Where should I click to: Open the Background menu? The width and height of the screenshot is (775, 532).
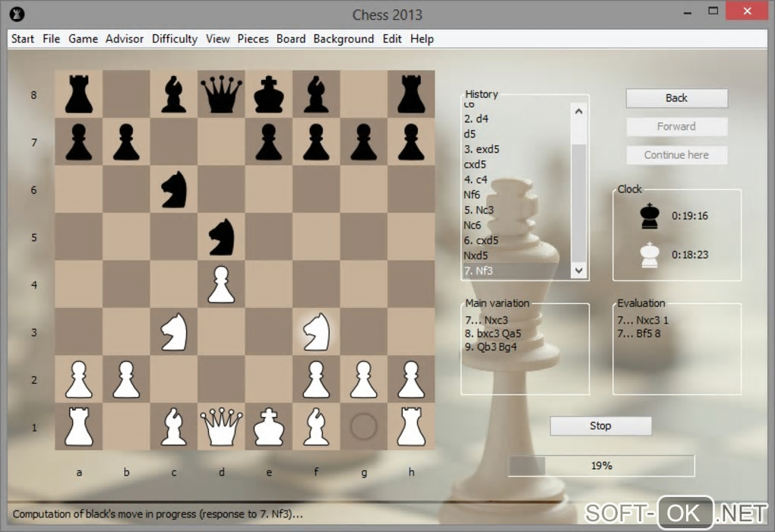pyautogui.click(x=343, y=39)
